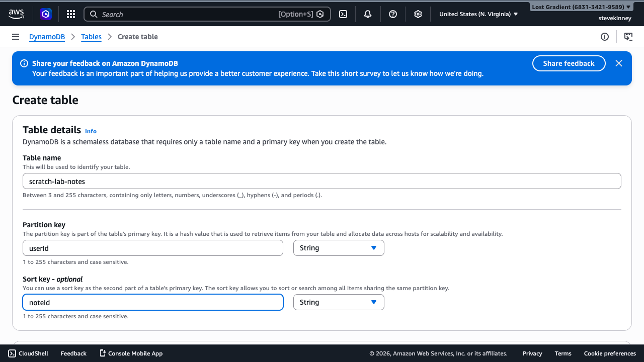Focus the Table name input field
This screenshot has width=644, height=362.
click(x=322, y=181)
